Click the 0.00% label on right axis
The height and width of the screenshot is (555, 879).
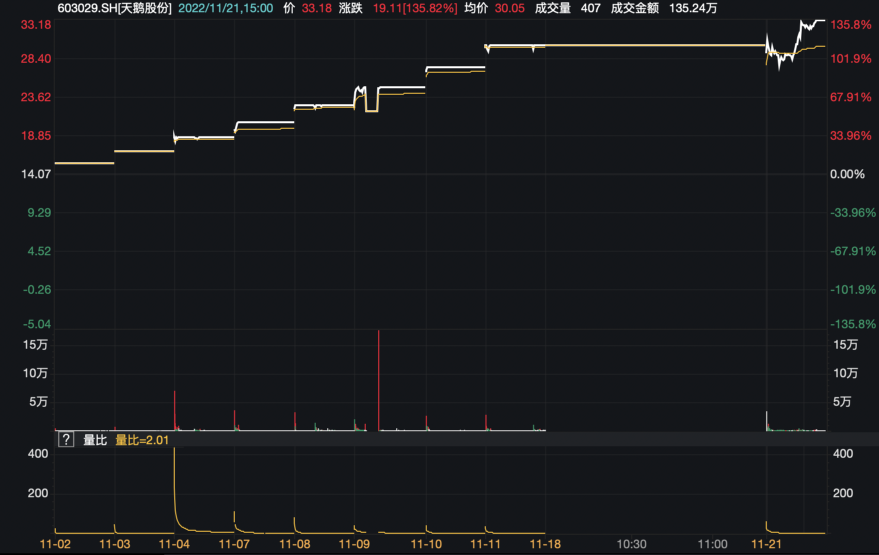click(x=849, y=175)
